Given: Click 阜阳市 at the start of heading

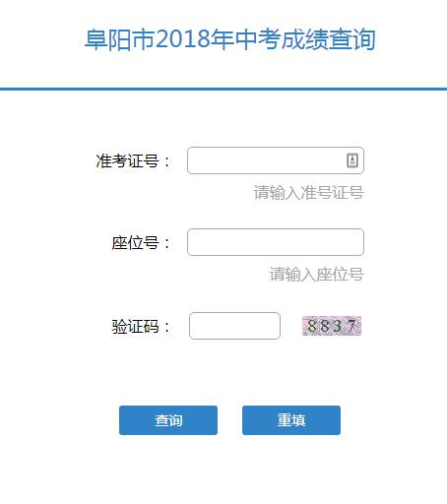Looking at the screenshot, I should pyautogui.click(x=119, y=39).
